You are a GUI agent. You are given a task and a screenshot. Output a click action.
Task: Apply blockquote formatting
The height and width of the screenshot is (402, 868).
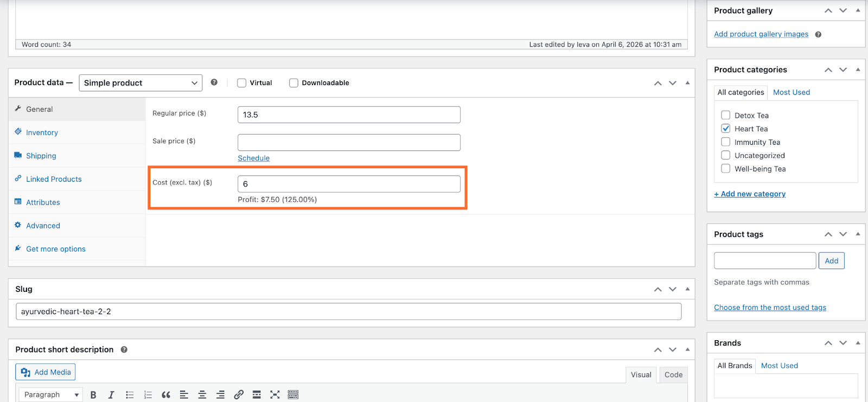pyautogui.click(x=166, y=394)
